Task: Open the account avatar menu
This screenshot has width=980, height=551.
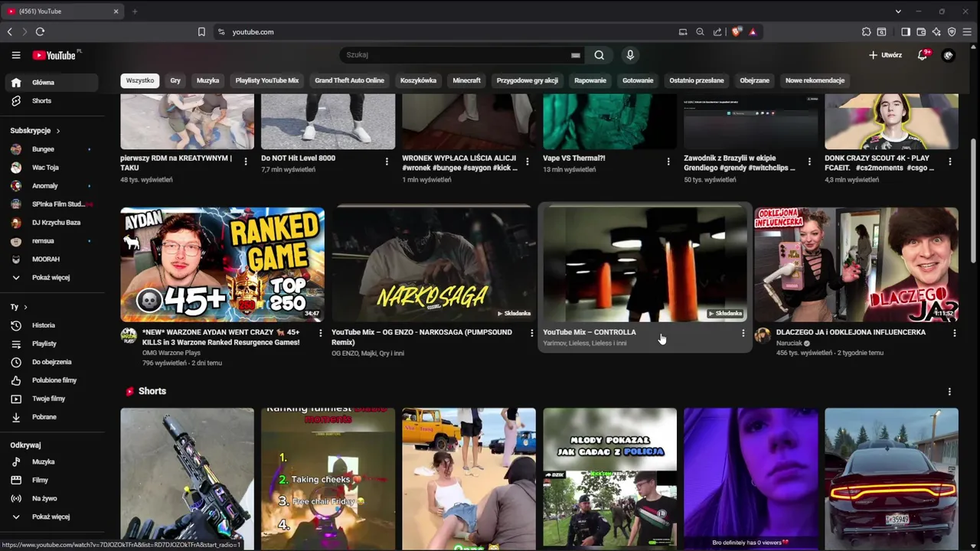Action: point(948,55)
